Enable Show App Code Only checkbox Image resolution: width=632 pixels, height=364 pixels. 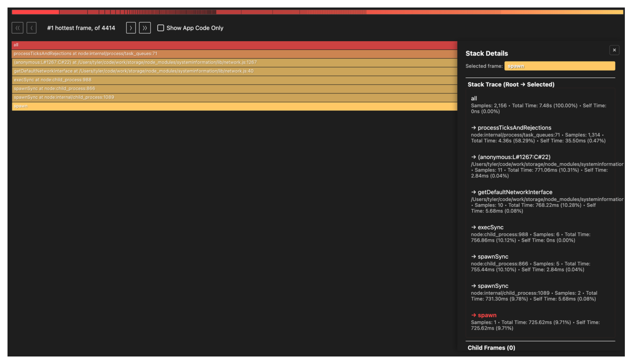click(161, 28)
